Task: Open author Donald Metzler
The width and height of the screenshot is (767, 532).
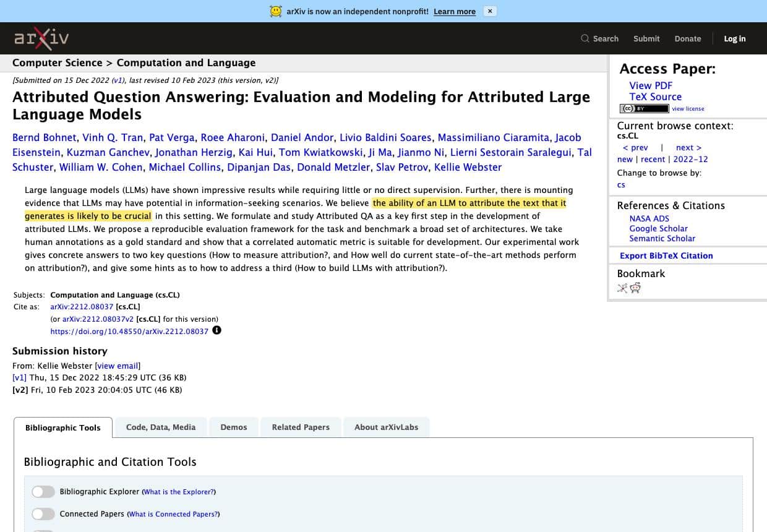Action: click(332, 167)
